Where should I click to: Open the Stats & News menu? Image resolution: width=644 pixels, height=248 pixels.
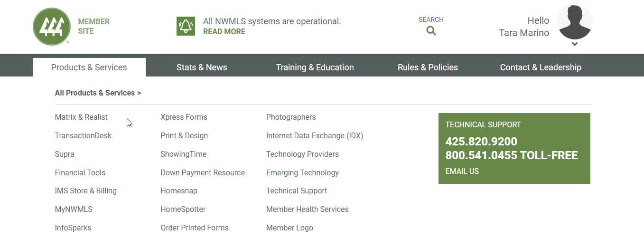point(202,67)
